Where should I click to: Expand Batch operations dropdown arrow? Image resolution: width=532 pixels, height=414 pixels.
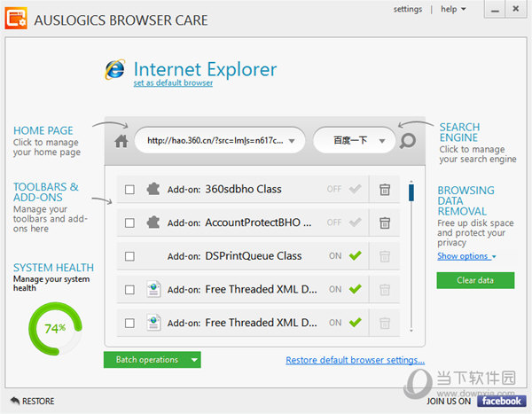pos(194,360)
